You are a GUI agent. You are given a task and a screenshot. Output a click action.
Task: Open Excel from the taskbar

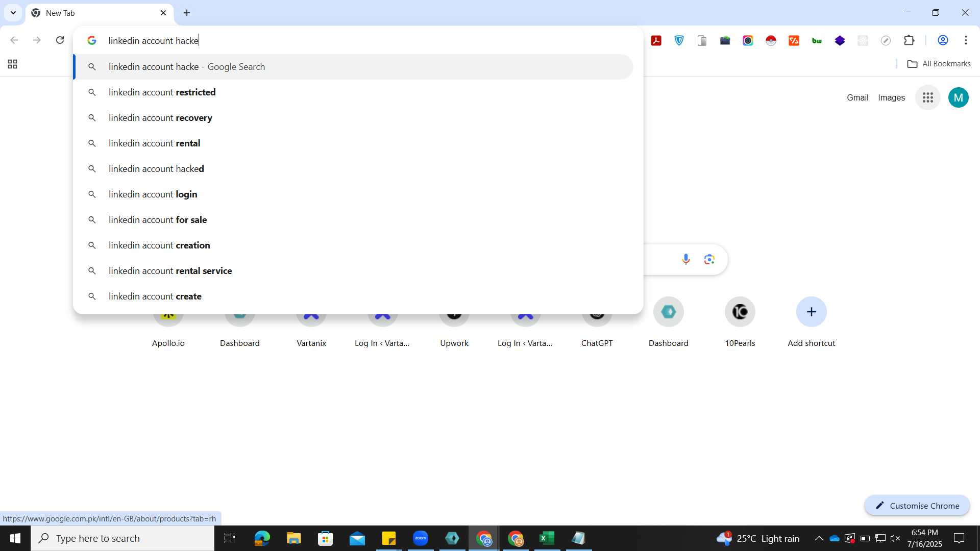[x=547, y=538]
